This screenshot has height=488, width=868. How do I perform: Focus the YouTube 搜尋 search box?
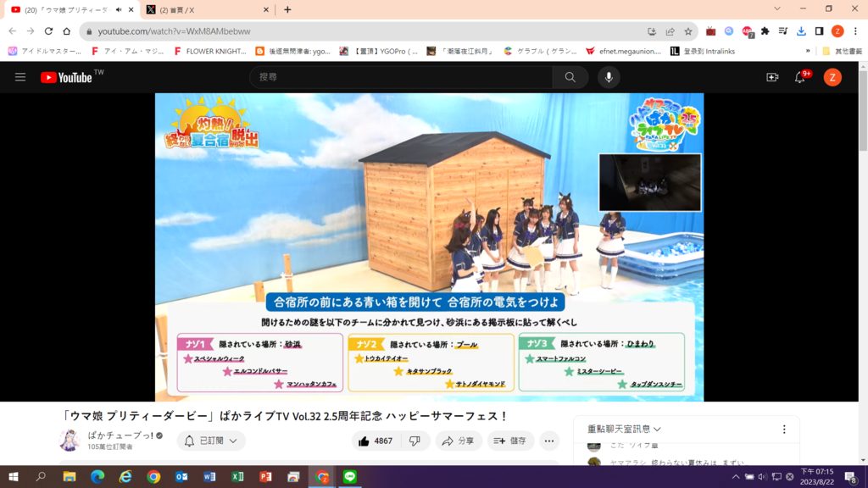click(x=401, y=77)
